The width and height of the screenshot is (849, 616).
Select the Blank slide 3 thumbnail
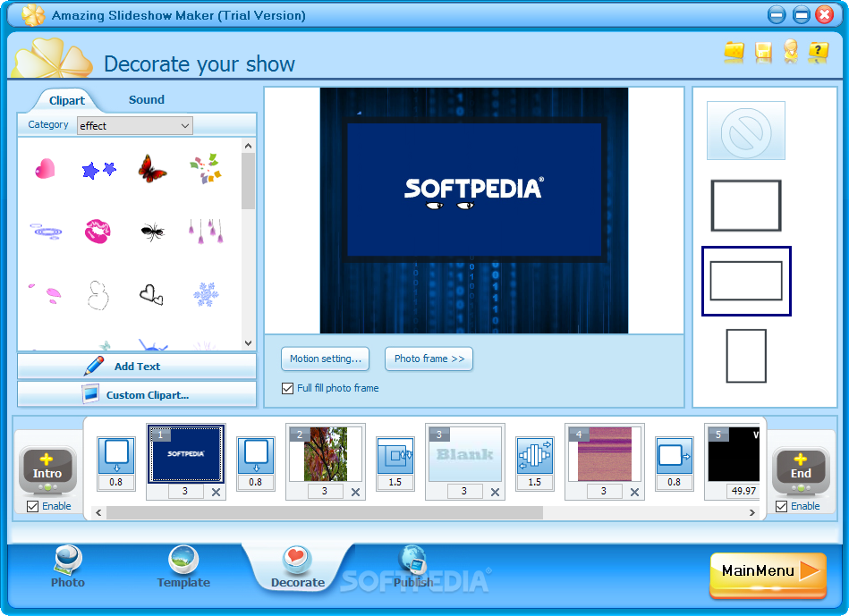click(464, 454)
